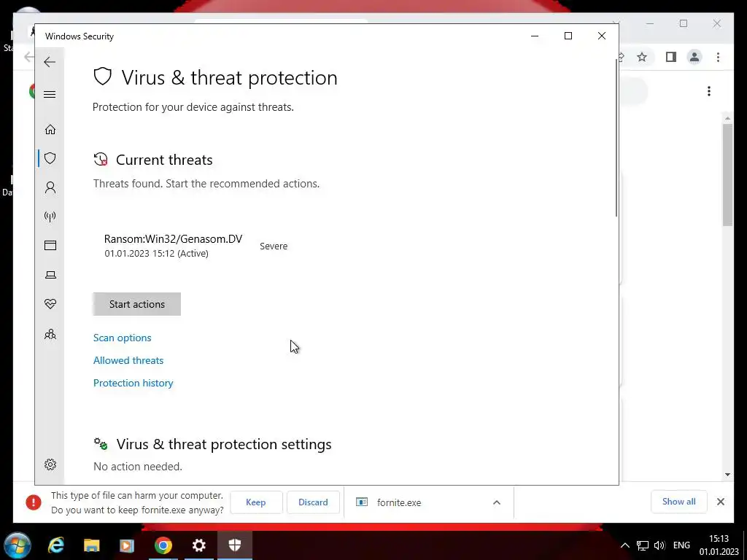747x560 pixels.
Task: Open Scan options link
Action: [123, 338]
